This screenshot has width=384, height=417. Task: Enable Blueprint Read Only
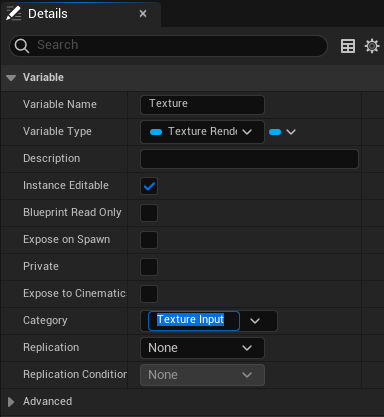click(149, 213)
